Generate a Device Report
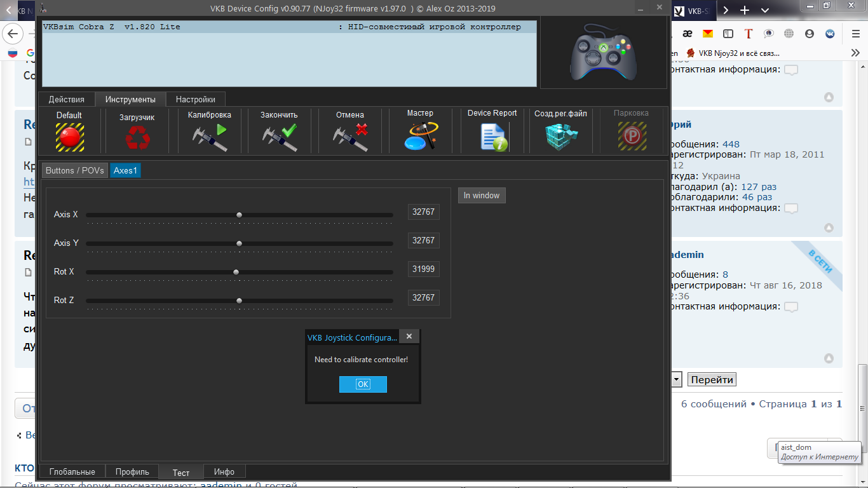Viewport: 868px width, 488px height. pos(493,137)
